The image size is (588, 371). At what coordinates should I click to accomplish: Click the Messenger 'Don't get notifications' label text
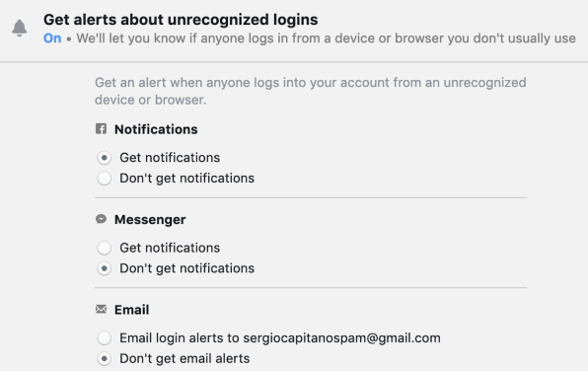186,268
